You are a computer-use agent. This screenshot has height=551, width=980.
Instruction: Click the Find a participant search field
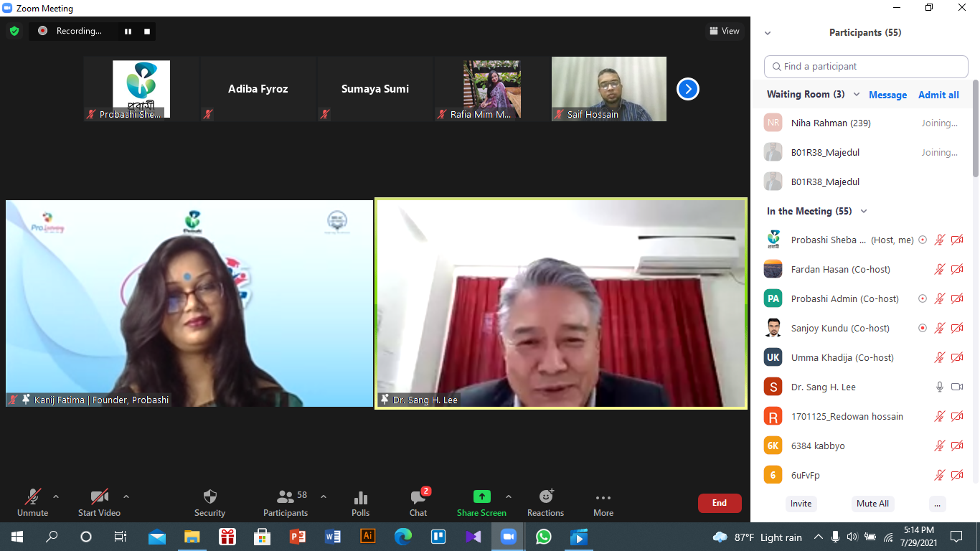866,67
